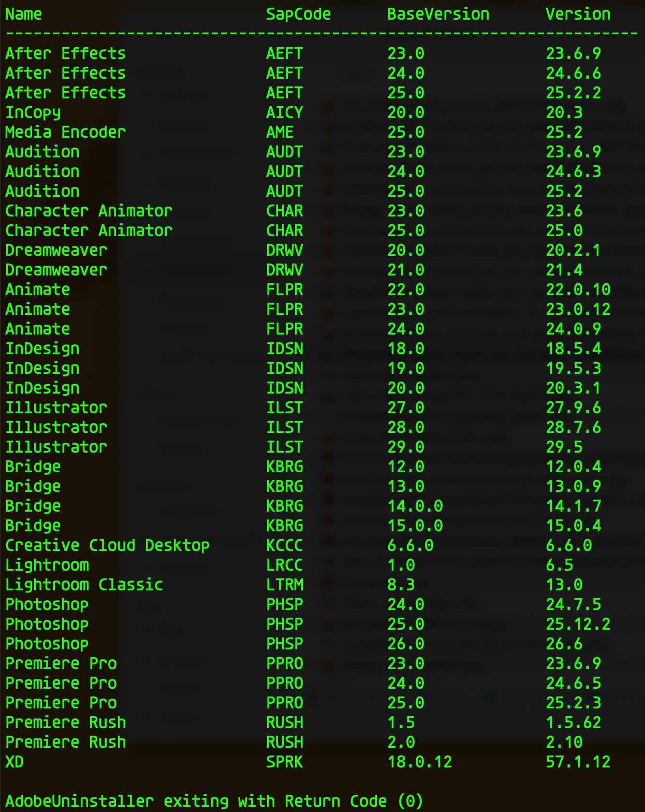Click the Name column header

point(24,14)
